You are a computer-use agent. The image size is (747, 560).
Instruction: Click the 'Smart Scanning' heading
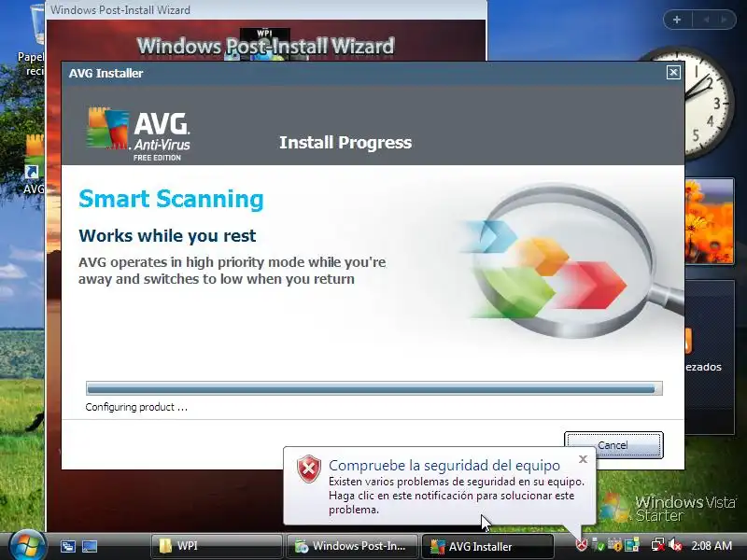point(171,199)
